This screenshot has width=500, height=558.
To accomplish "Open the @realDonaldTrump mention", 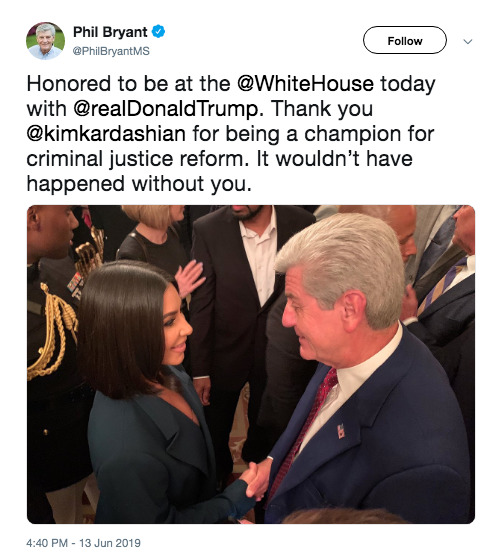I will coord(169,109).
